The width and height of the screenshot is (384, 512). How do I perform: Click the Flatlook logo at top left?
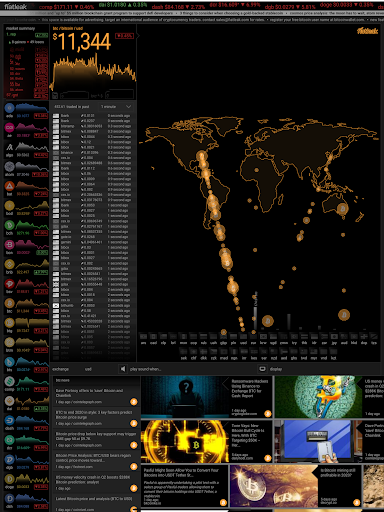click(x=15, y=6)
